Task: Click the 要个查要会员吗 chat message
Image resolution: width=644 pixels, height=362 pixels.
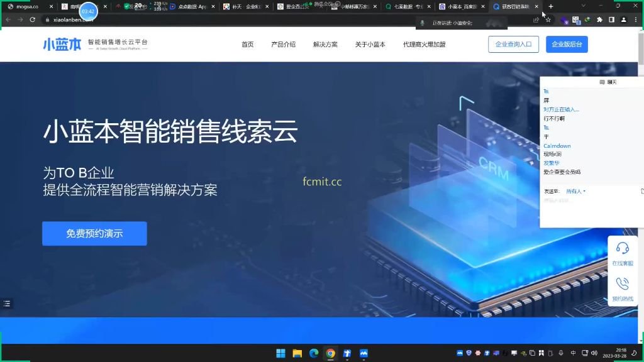Action: tap(562, 172)
